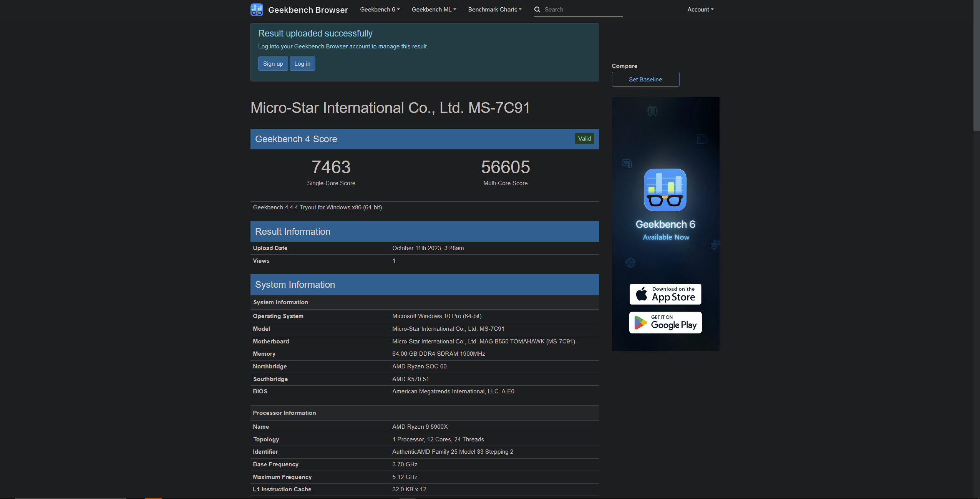Screen dimensions: 980x499
Task: Open the Benchmark Charts dropdown
Action: tap(494, 10)
